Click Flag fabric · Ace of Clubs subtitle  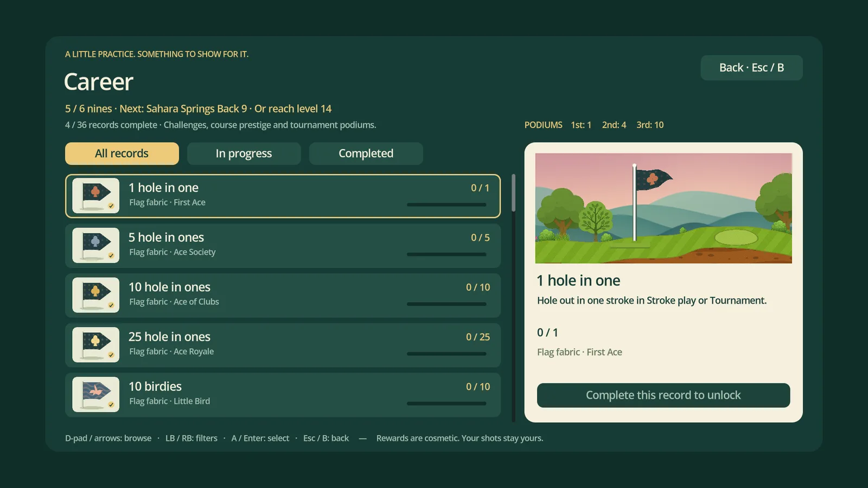coord(174,301)
